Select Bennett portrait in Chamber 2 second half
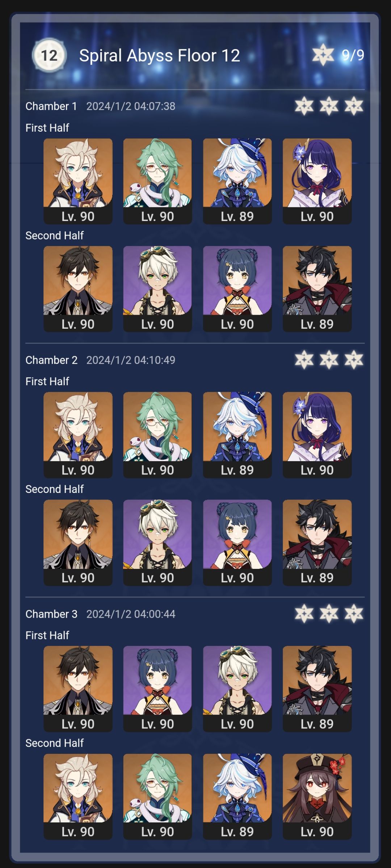Screen dimensions: 391x868 coord(157,542)
